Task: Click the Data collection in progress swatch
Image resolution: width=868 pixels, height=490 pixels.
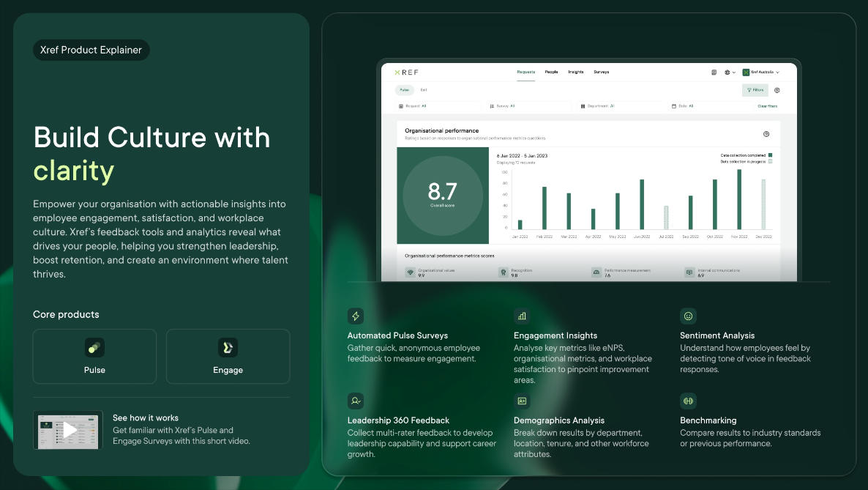Action: [x=770, y=161]
